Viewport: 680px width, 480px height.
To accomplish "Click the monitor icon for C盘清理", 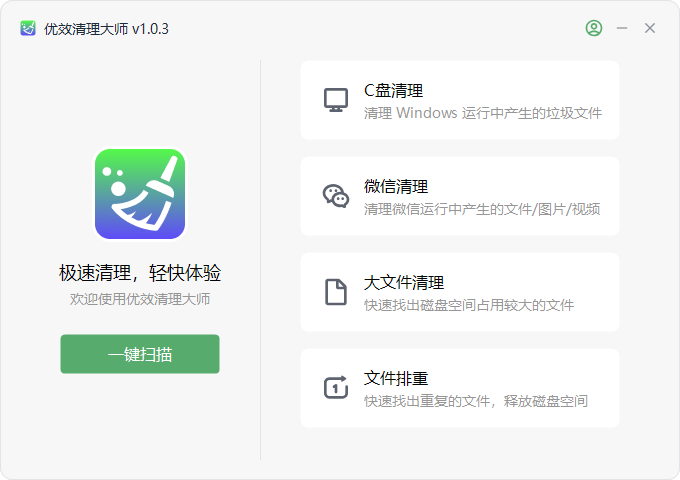I will [336, 100].
